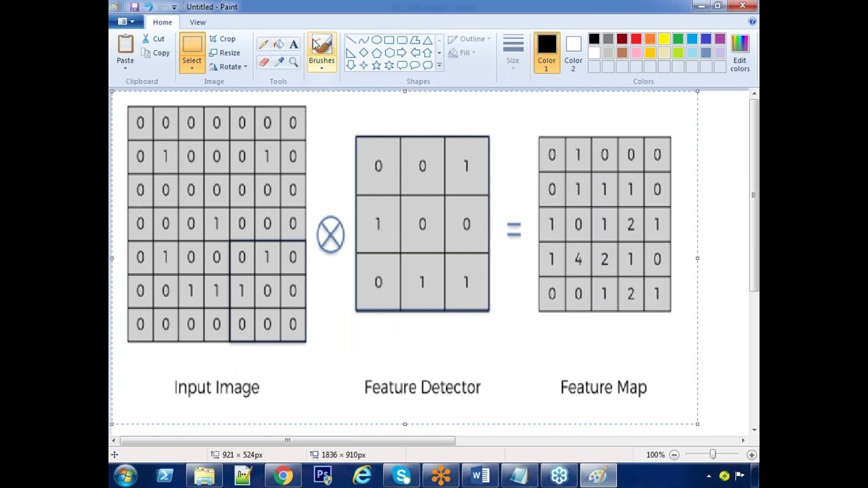Open Paint help question icon
The image size is (868, 488).
click(752, 22)
